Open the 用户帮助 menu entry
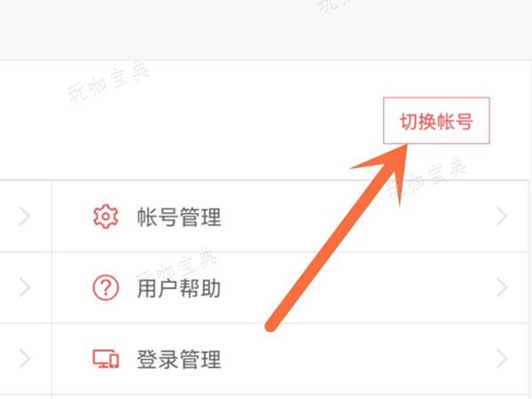Image resolution: width=532 pixels, height=399 pixels. click(290, 287)
